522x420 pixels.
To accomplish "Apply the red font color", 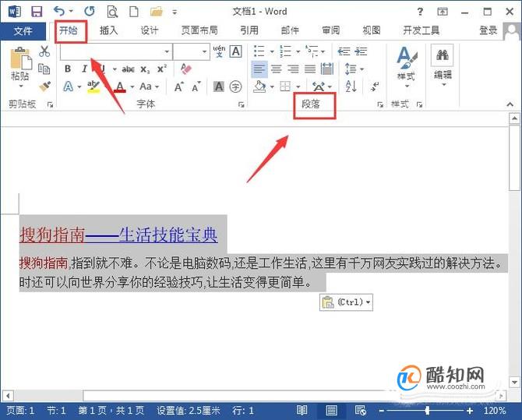I will (x=120, y=87).
